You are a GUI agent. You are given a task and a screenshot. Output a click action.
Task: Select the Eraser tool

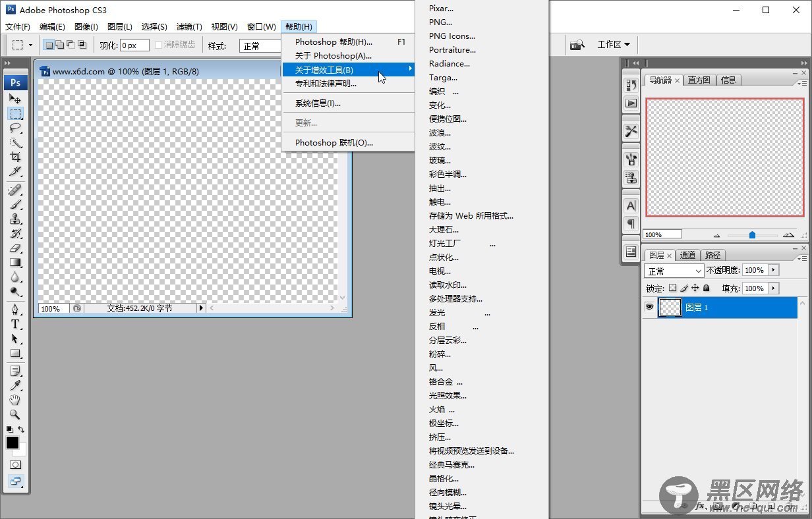point(15,248)
